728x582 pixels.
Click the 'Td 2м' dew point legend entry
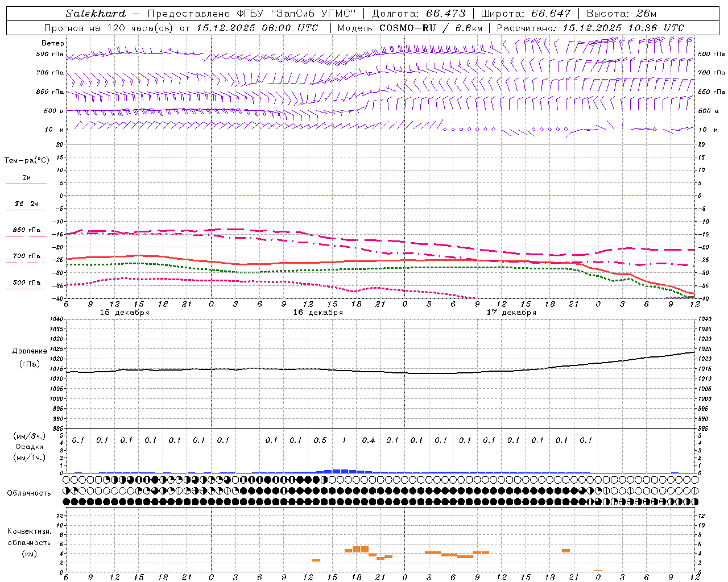tap(27, 206)
